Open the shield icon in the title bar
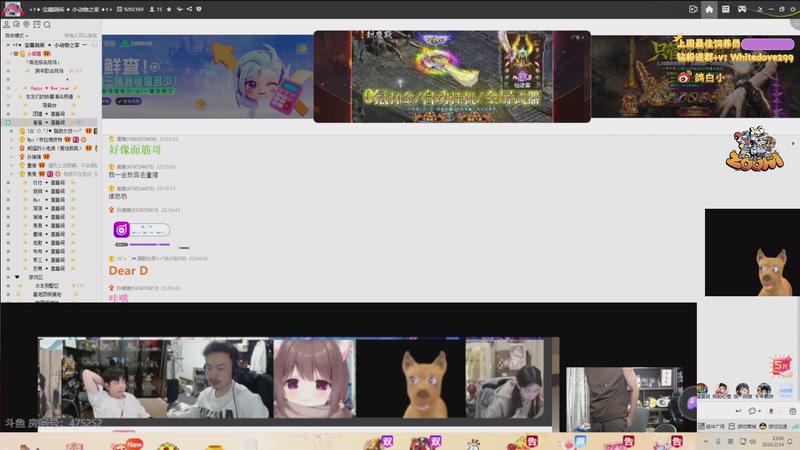The image size is (800, 450). click(199, 9)
